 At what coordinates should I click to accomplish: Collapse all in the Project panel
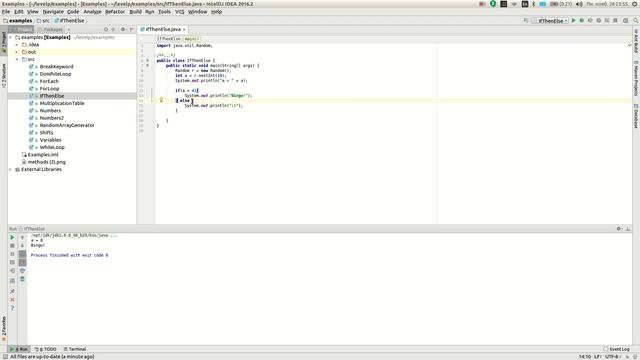113,29
